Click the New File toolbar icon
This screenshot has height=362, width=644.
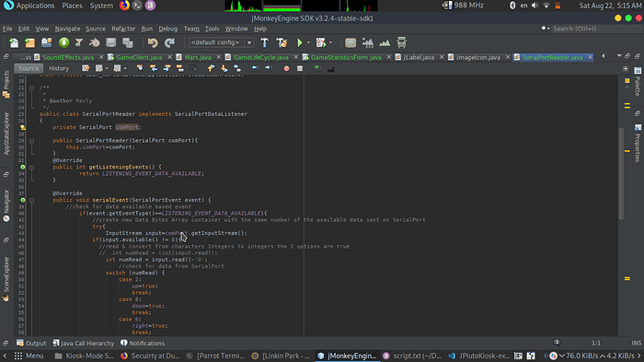pyautogui.click(x=14, y=42)
